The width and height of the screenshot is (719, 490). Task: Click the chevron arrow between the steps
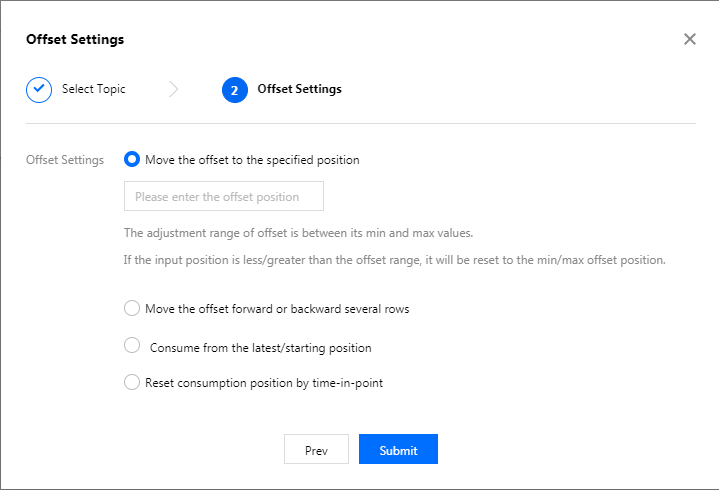coord(173,89)
